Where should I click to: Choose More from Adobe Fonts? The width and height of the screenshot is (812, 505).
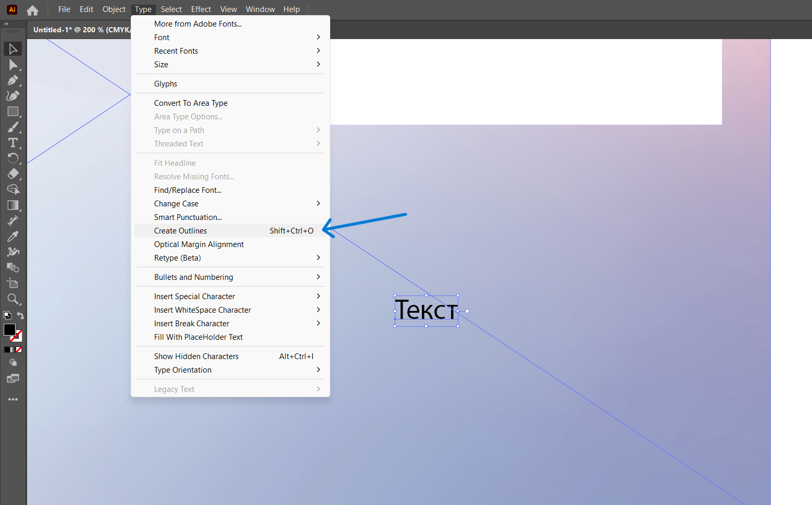(x=230, y=24)
